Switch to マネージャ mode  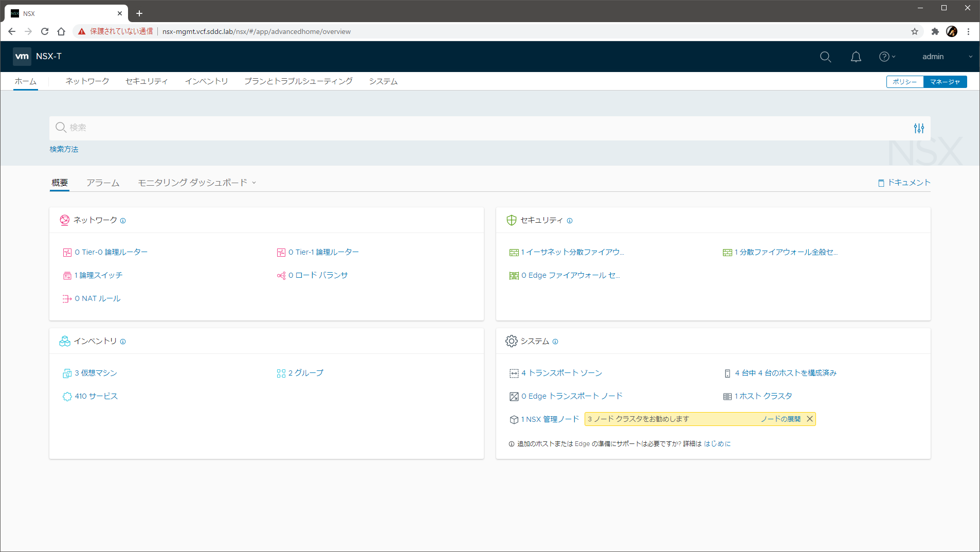pos(945,82)
